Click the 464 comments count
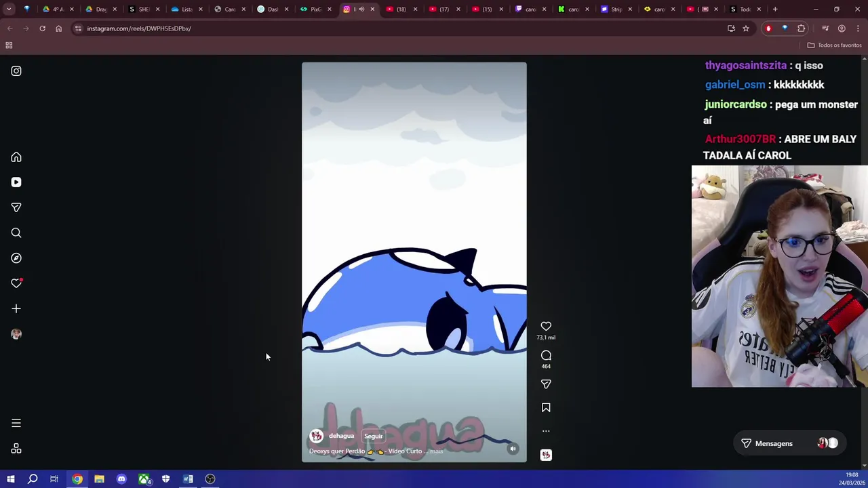The height and width of the screenshot is (488, 868). click(546, 367)
